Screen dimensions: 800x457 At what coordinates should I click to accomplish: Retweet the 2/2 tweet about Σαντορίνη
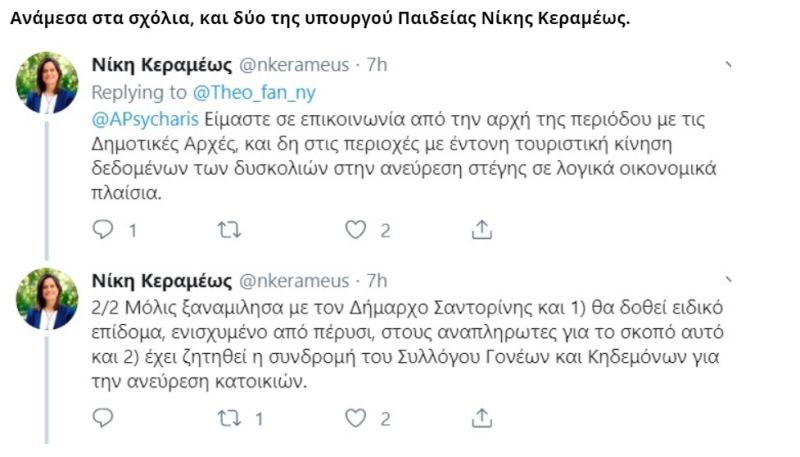(229, 418)
